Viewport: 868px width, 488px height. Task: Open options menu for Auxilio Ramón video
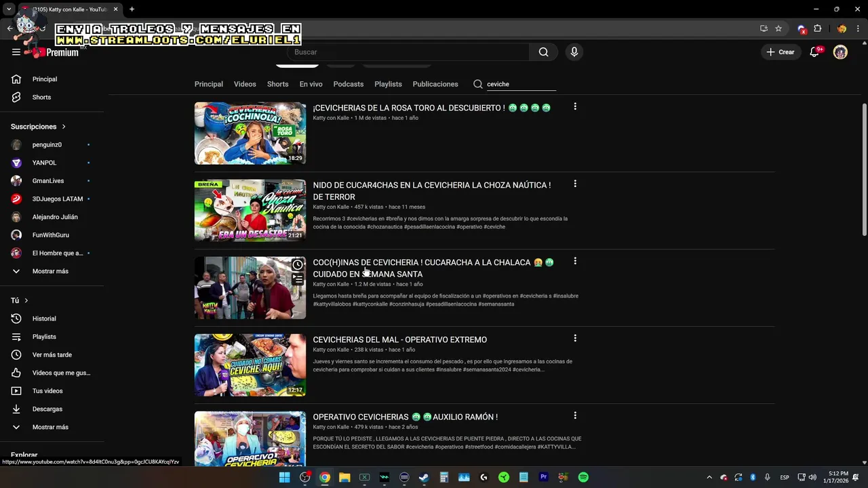coord(575,415)
